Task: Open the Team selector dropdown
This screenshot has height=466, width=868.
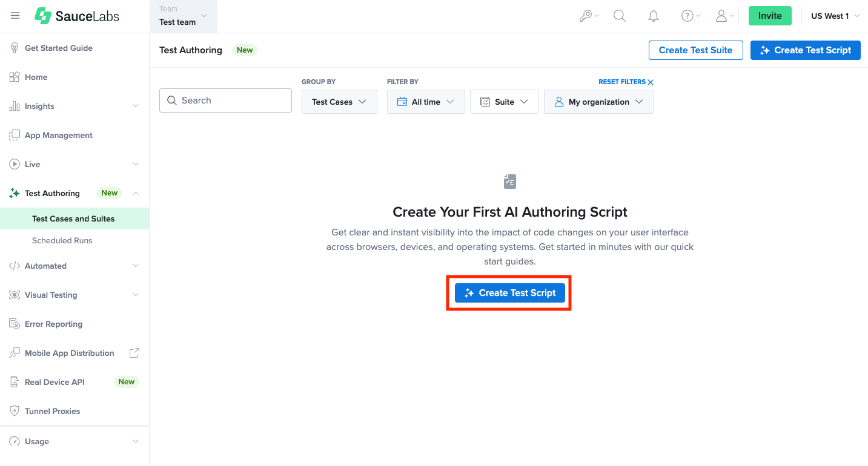Action: pyautogui.click(x=184, y=16)
